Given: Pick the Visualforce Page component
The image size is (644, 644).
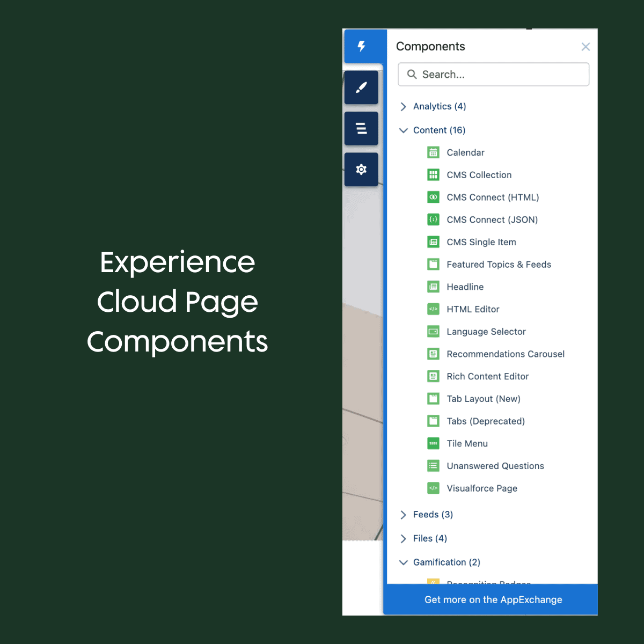Looking at the screenshot, I should [x=481, y=488].
